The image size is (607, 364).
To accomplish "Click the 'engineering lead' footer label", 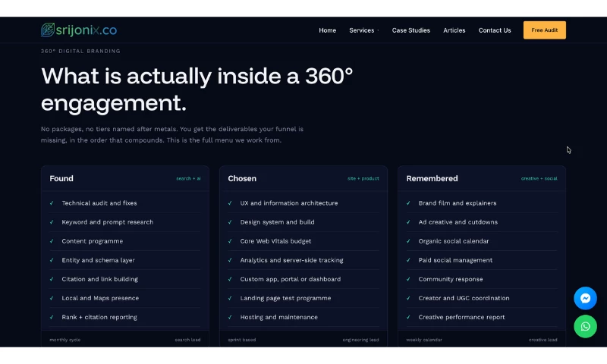I will (x=360, y=340).
